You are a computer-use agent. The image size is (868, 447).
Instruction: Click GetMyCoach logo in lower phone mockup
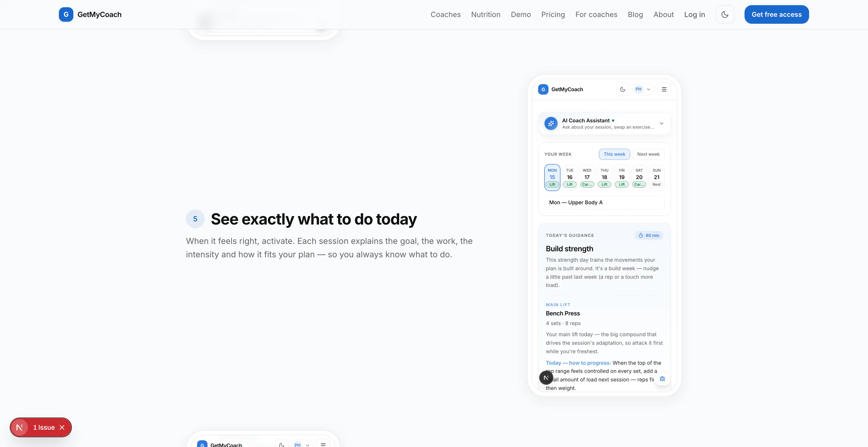[202, 444]
